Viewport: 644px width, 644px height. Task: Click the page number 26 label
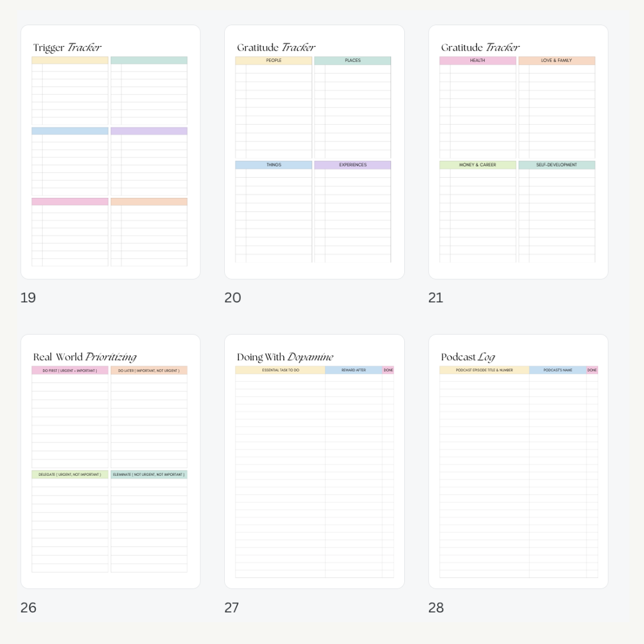point(28,608)
